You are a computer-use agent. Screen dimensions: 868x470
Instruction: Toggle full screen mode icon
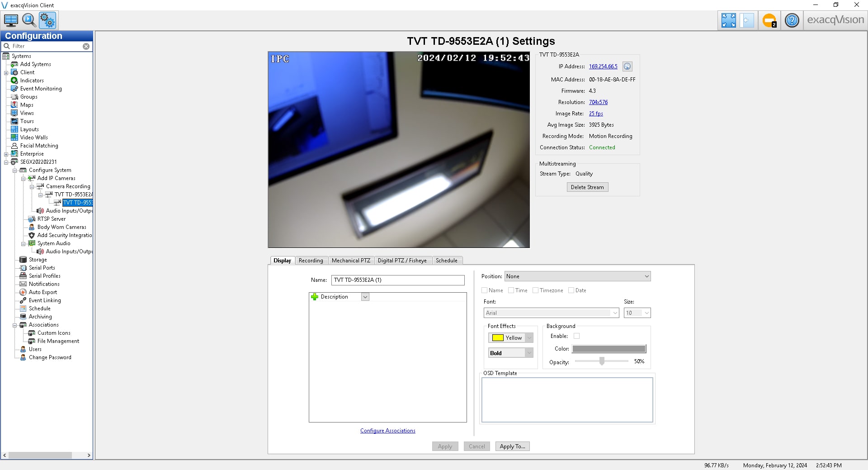[728, 20]
